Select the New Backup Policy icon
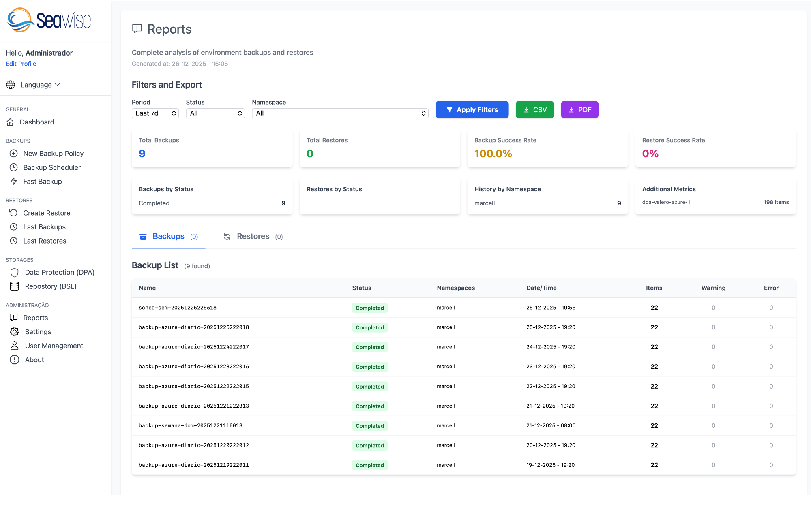811x532 pixels. click(14, 153)
